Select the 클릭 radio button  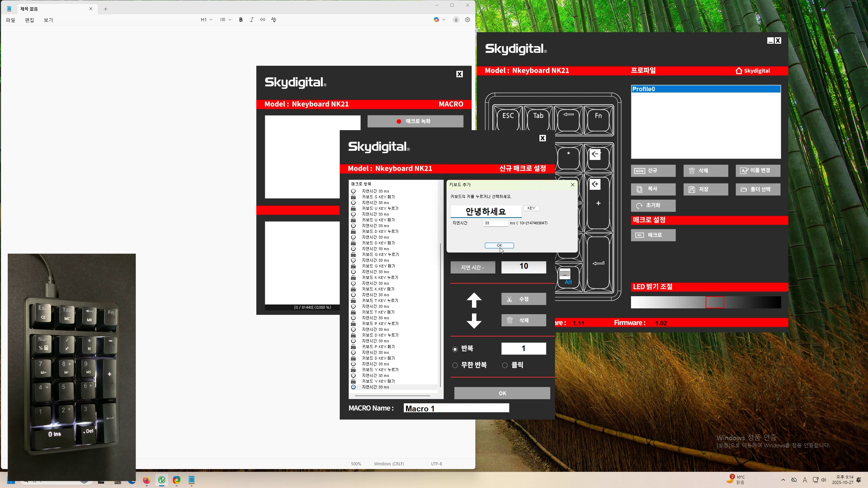pyautogui.click(x=505, y=365)
